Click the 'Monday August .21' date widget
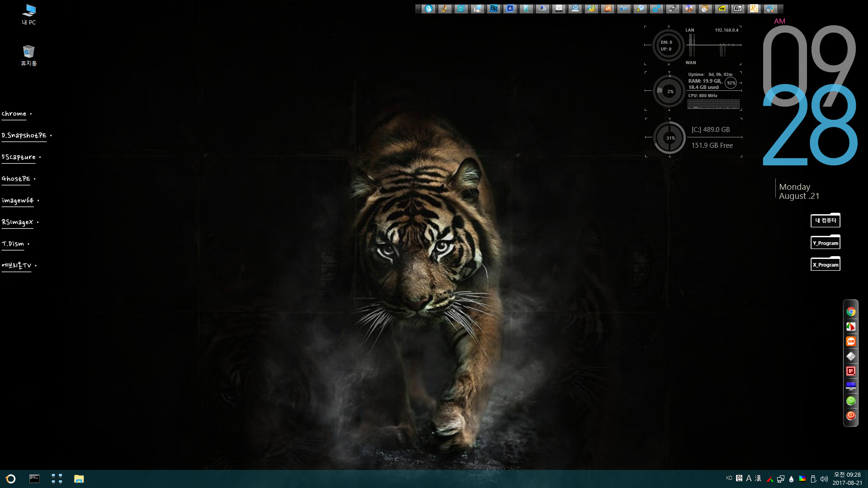Image resolution: width=868 pixels, height=488 pixels. pyautogui.click(x=799, y=191)
